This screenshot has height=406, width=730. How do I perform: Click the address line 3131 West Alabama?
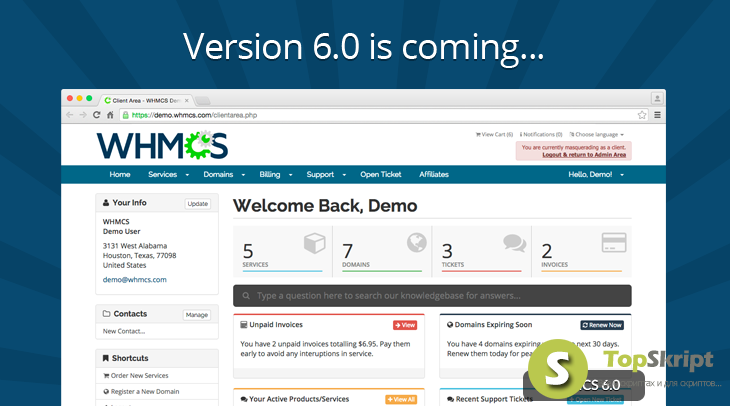click(135, 246)
